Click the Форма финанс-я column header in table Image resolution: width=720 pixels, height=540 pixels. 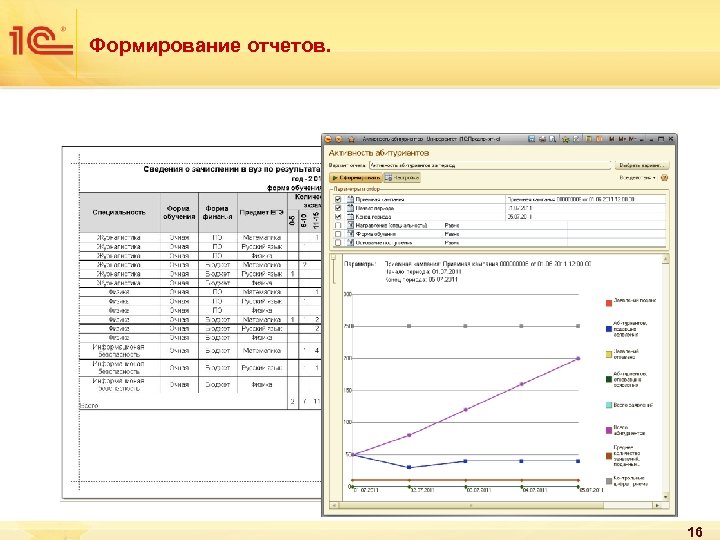(218, 213)
